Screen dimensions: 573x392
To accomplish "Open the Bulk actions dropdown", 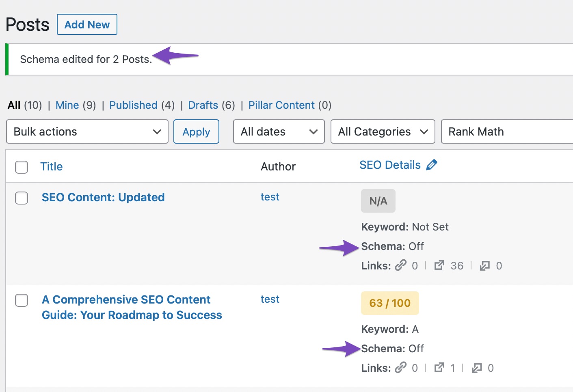I will [x=87, y=131].
